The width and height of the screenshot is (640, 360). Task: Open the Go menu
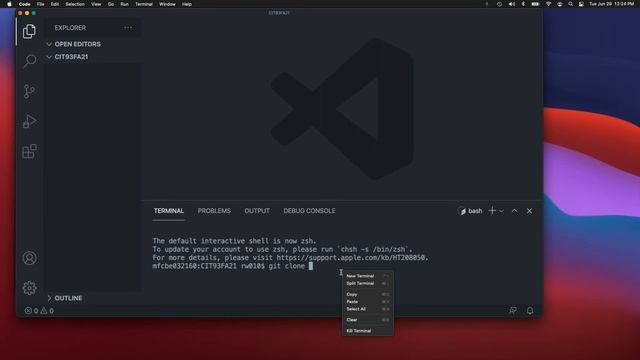click(111, 4)
